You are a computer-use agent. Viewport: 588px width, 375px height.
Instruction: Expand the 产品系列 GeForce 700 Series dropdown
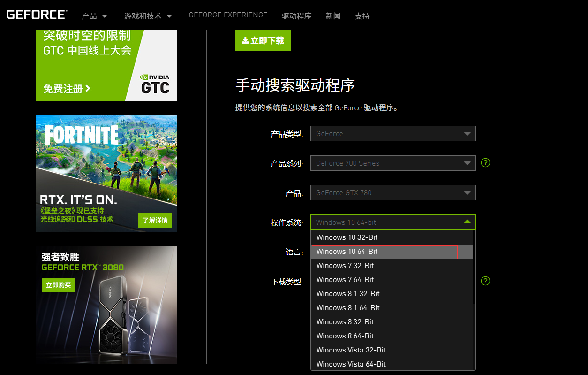point(393,163)
